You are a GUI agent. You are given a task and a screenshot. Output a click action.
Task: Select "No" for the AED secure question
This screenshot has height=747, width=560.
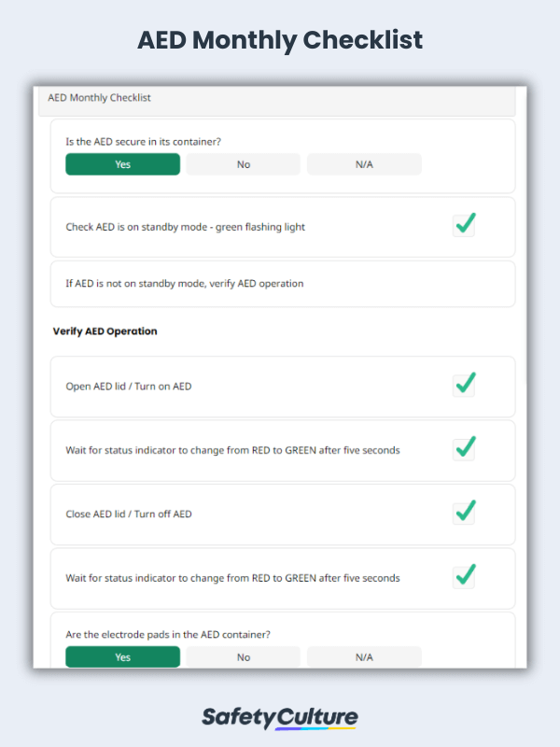pos(243,163)
